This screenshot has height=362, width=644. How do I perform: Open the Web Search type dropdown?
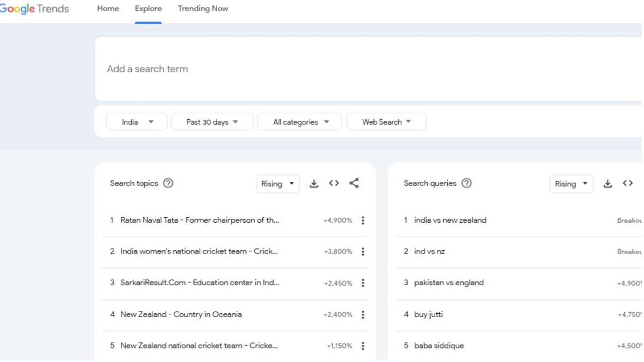386,122
